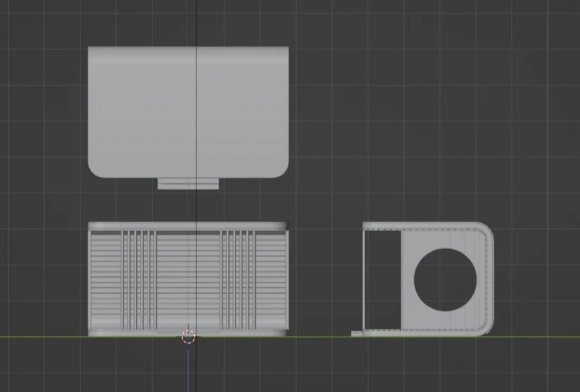
Task: Select the side-view model with circular hole
Action: coord(428,279)
